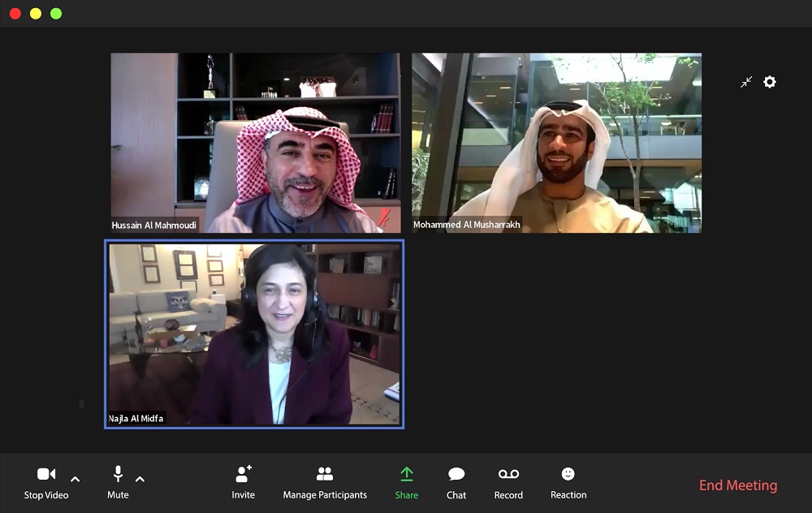This screenshot has height=513, width=812.
Task: Mute the microphone
Action: coord(118,475)
